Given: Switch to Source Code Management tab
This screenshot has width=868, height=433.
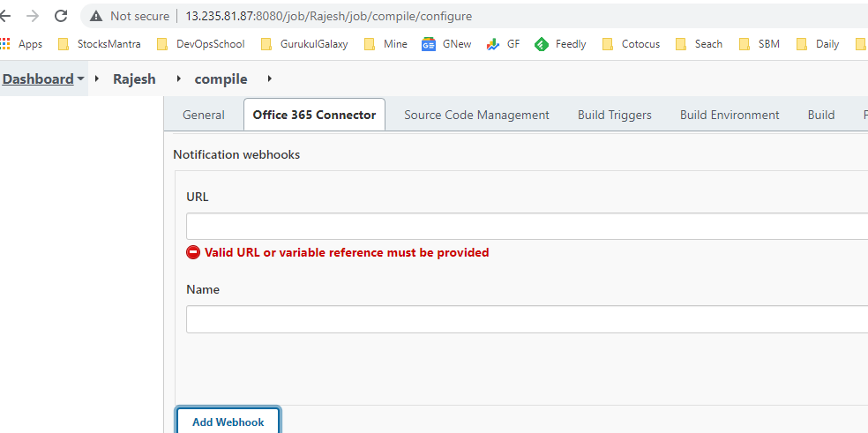Looking at the screenshot, I should (x=476, y=115).
